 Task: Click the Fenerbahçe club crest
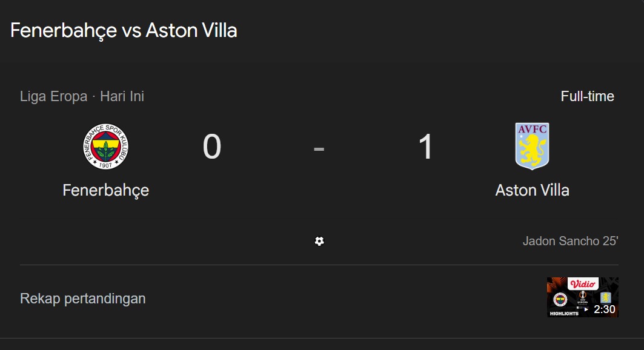105,147
